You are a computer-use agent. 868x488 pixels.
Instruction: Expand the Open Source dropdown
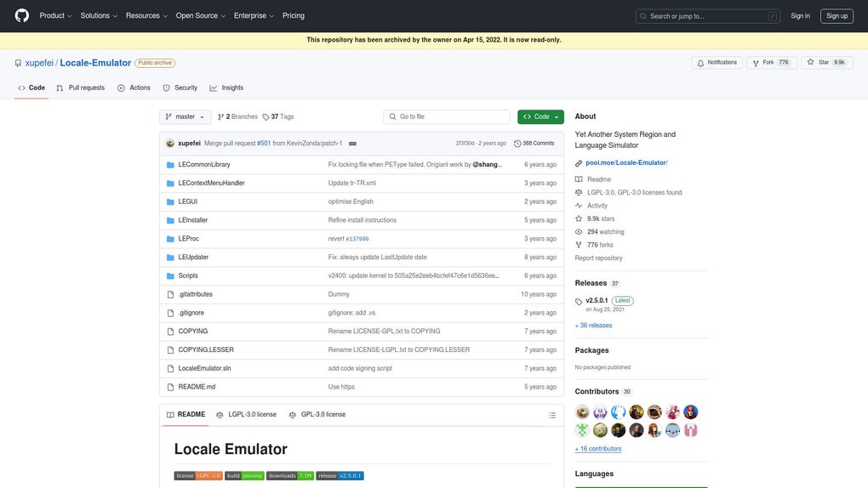point(200,15)
